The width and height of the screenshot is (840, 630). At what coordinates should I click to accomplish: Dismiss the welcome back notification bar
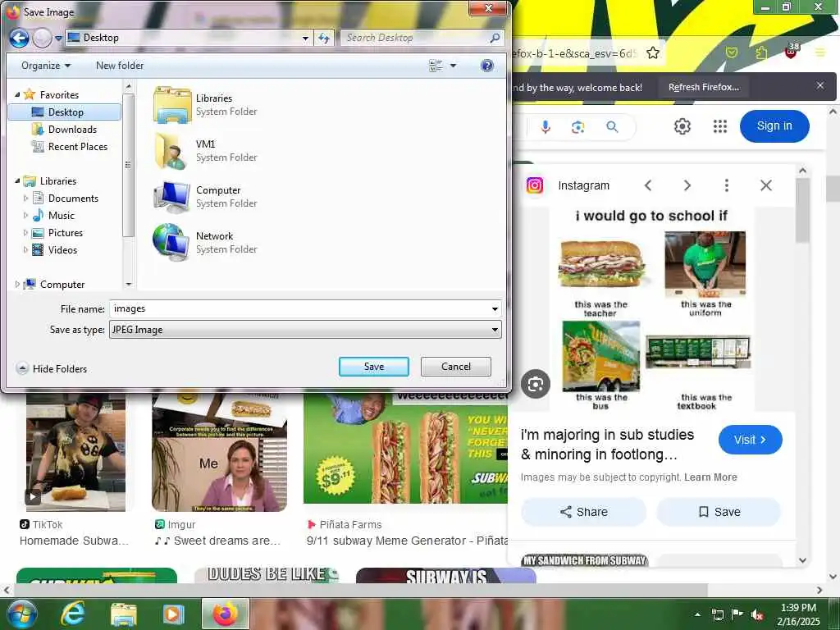coord(820,85)
